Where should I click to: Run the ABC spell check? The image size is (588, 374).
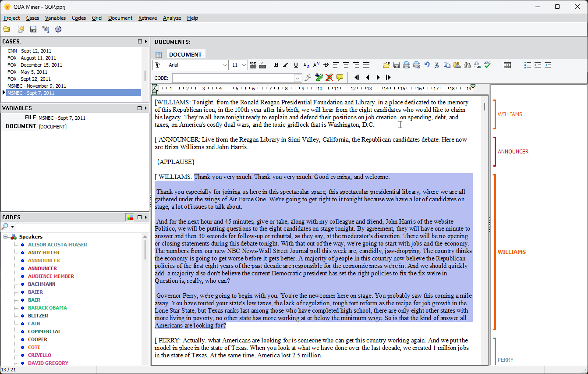pyautogui.click(x=487, y=65)
